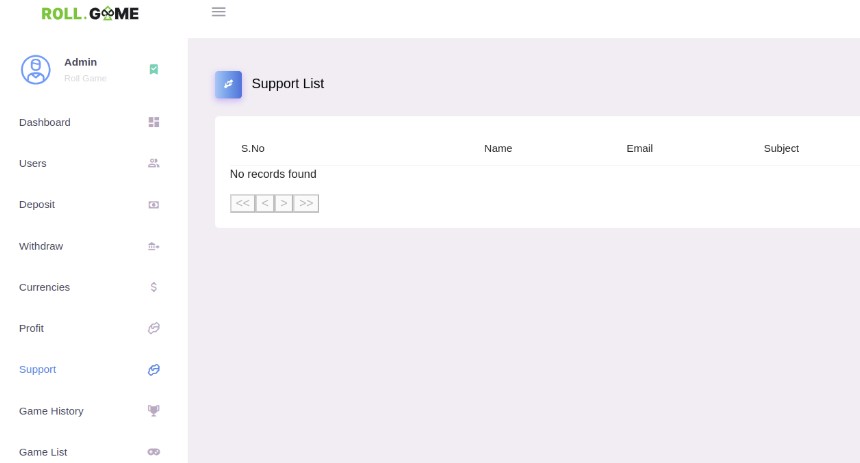Go to first page with << button
The width and height of the screenshot is (860, 463).
click(242, 203)
